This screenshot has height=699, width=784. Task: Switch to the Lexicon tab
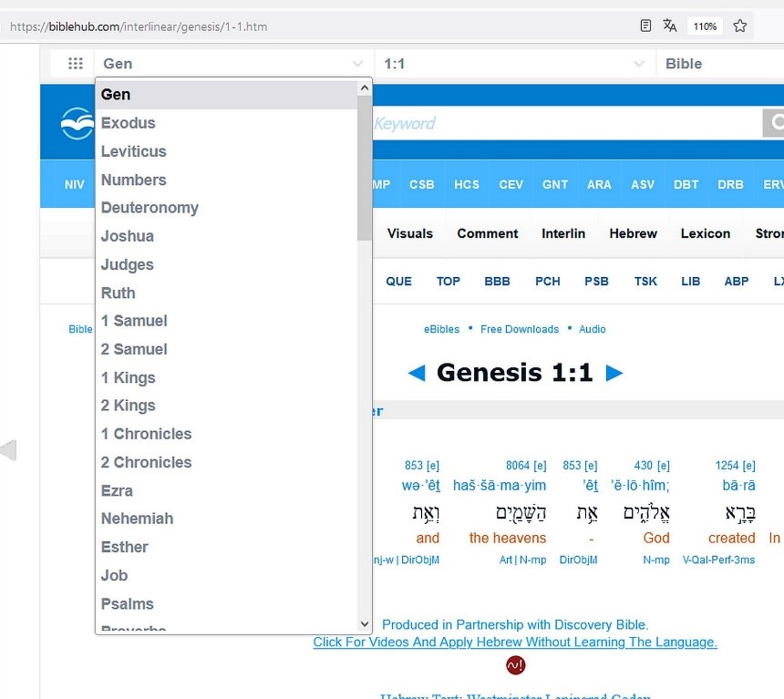point(706,233)
